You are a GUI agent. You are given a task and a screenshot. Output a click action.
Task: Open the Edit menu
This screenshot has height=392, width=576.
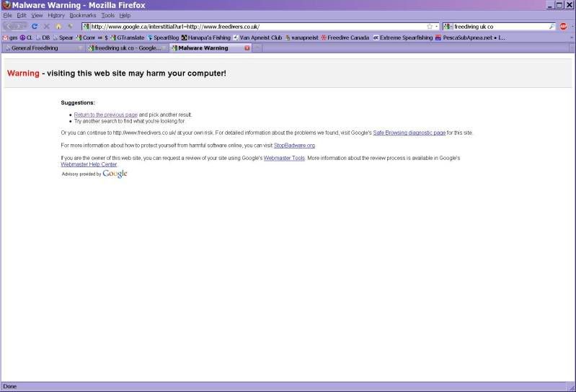coord(22,15)
